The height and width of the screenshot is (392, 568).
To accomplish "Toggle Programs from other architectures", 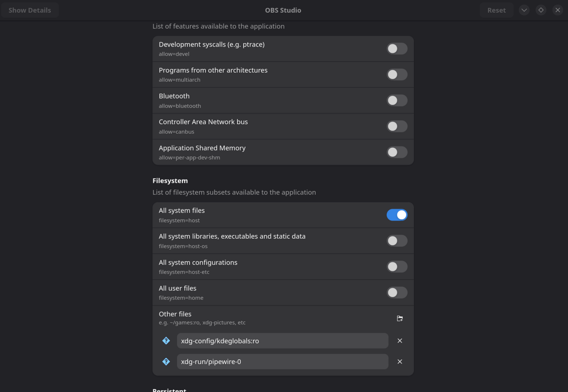I will pyautogui.click(x=397, y=74).
